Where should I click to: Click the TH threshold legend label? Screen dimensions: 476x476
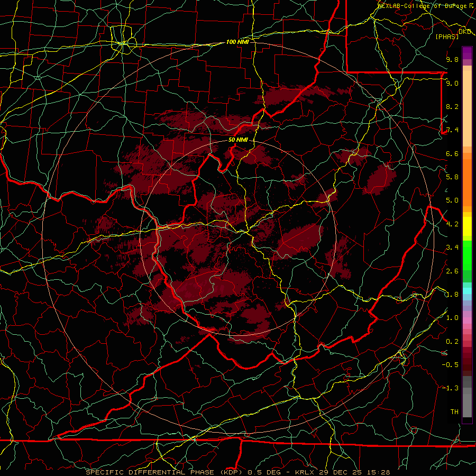coord(454,412)
